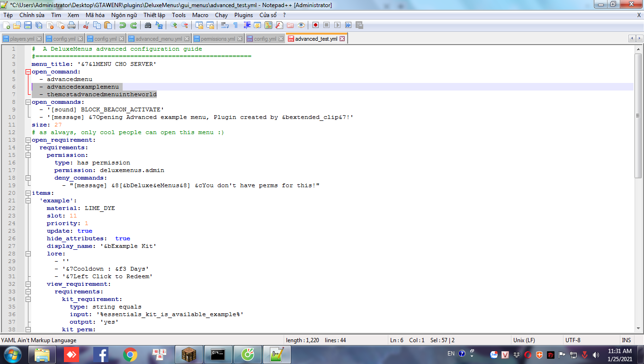Screen dimensions: 644x364
Task: Open Find with the binoculars icon
Action: coord(148,25)
